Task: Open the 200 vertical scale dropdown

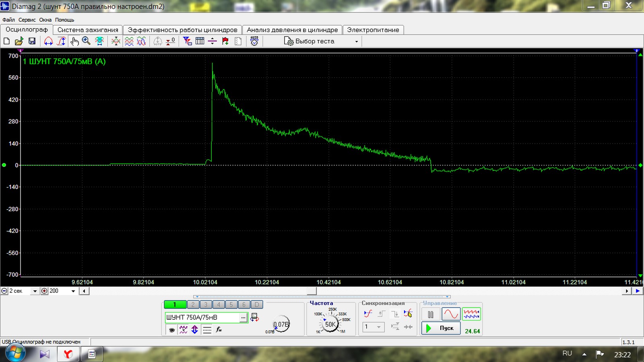Action: [x=73, y=291]
